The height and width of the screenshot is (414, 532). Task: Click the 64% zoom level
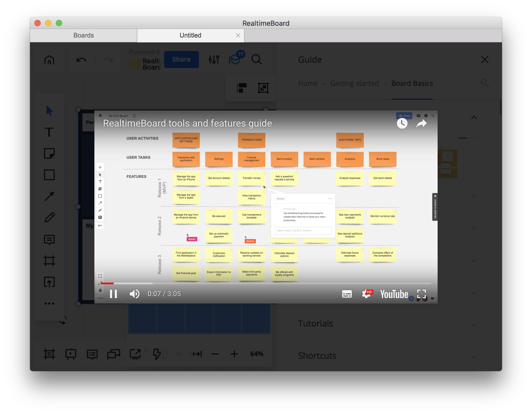[257, 354]
